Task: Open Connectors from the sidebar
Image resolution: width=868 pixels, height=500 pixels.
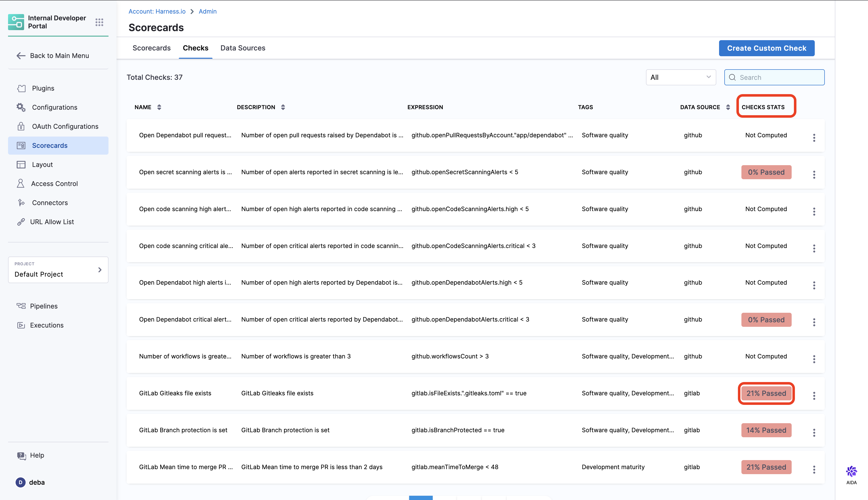Action: (x=50, y=203)
